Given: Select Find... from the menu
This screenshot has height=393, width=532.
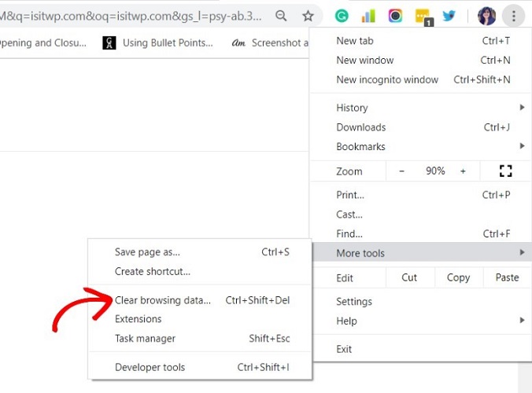Looking at the screenshot, I should pyautogui.click(x=421, y=233).
